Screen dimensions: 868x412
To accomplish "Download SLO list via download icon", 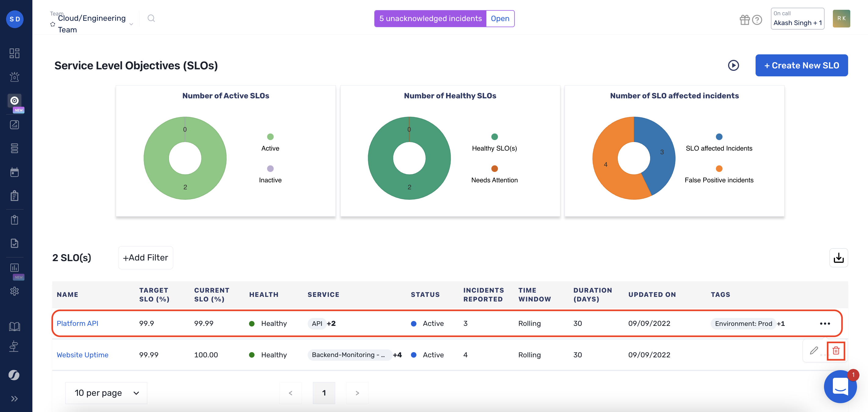I will click(x=838, y=258).
